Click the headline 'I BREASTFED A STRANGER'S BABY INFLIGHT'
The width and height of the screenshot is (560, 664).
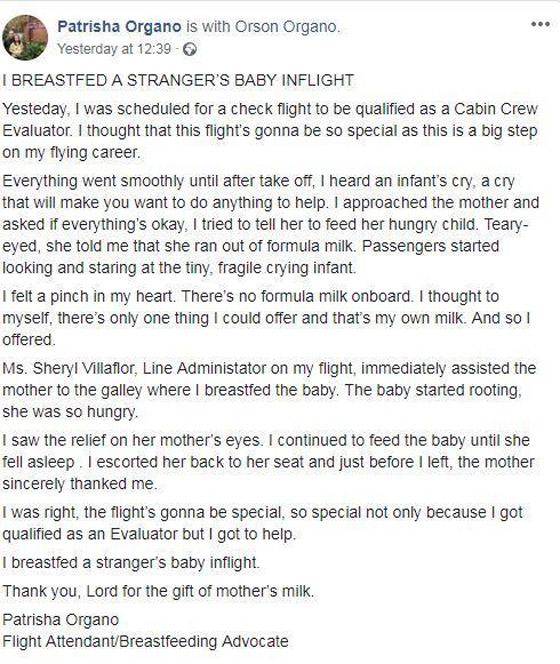[178, 80]
